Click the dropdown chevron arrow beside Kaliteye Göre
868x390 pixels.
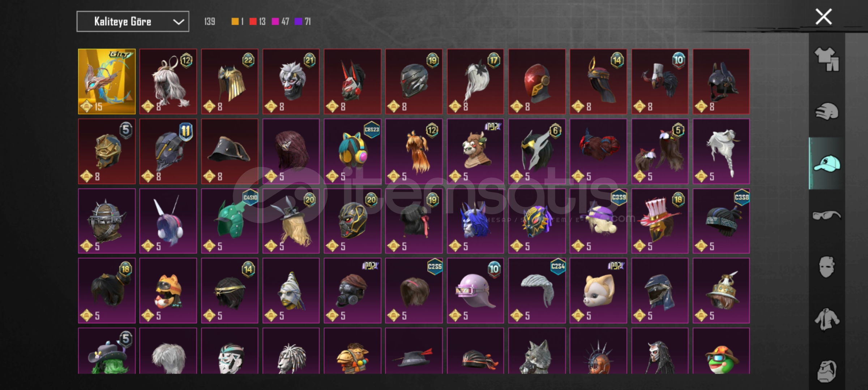point(178,22)
